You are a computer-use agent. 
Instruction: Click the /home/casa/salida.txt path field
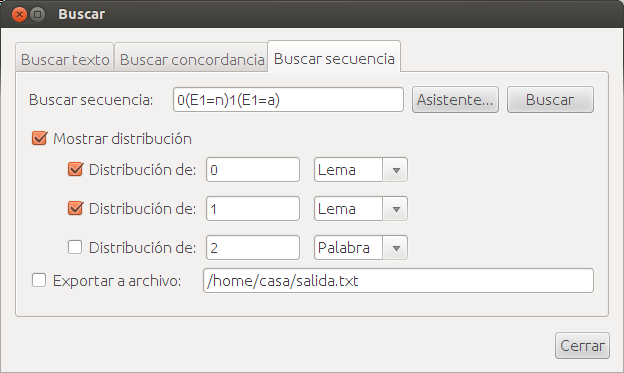(x=398, y=281)
